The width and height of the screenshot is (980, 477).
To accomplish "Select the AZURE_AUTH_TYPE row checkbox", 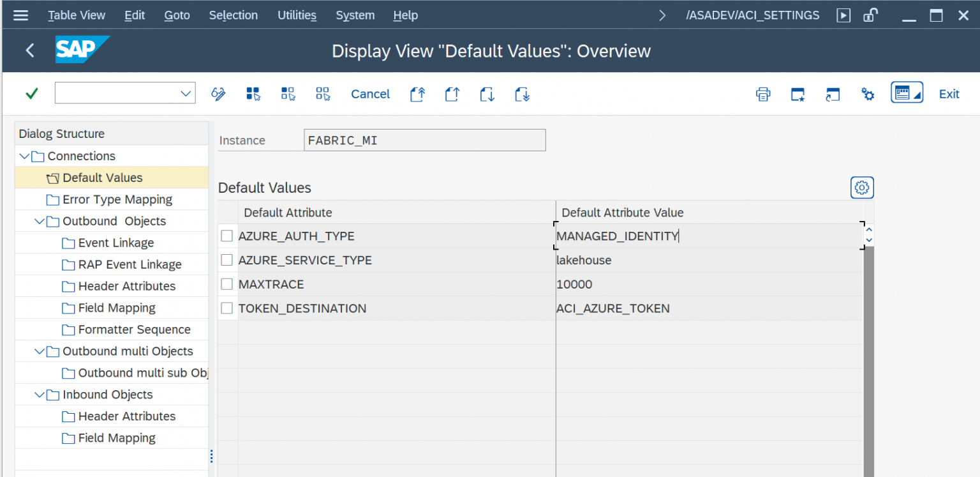I will [227, 236].
